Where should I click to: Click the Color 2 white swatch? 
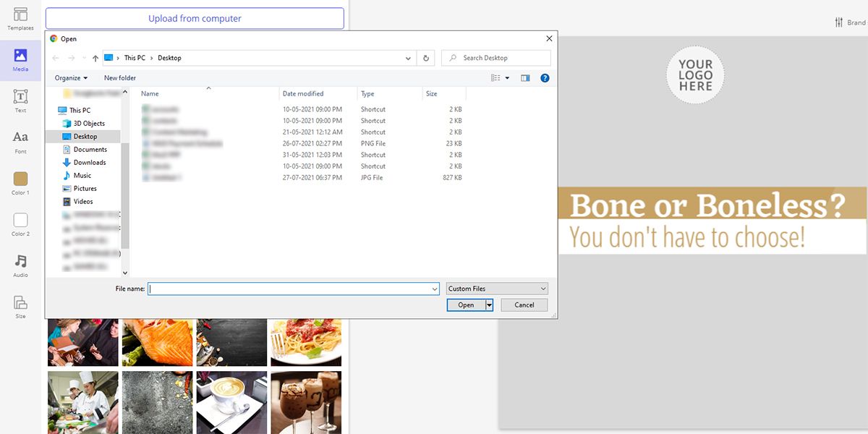click(20, 220)
